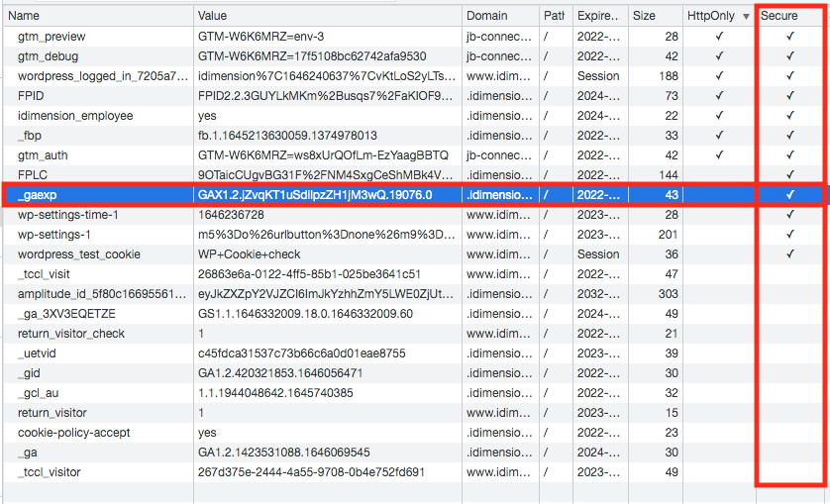Click the value GTM-W6K6MRZ=env-3

[x=260, y=37]
